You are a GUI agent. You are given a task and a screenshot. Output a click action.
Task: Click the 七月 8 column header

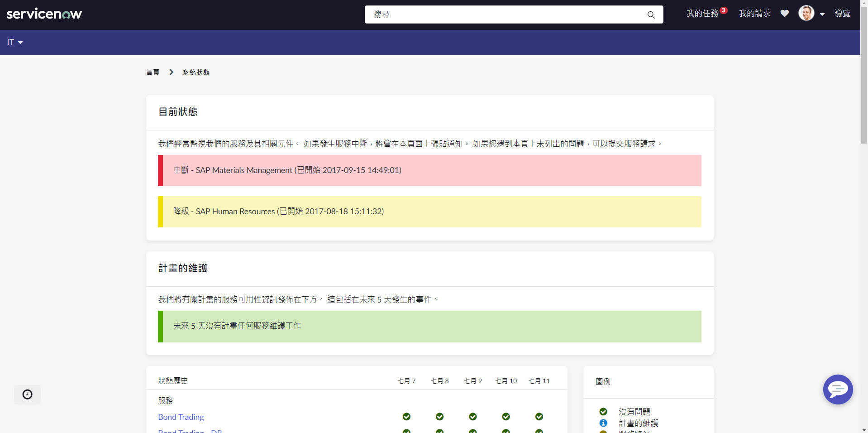click(439, 381)
